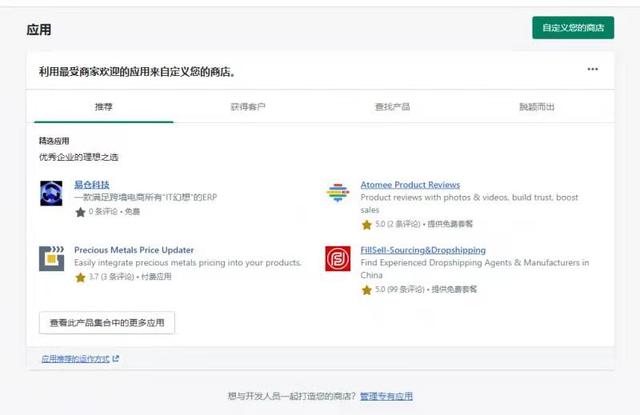Click the star icon beside Atomee 5.0 rating
This screenshot has width=640, height=415.
click(367, 224)
